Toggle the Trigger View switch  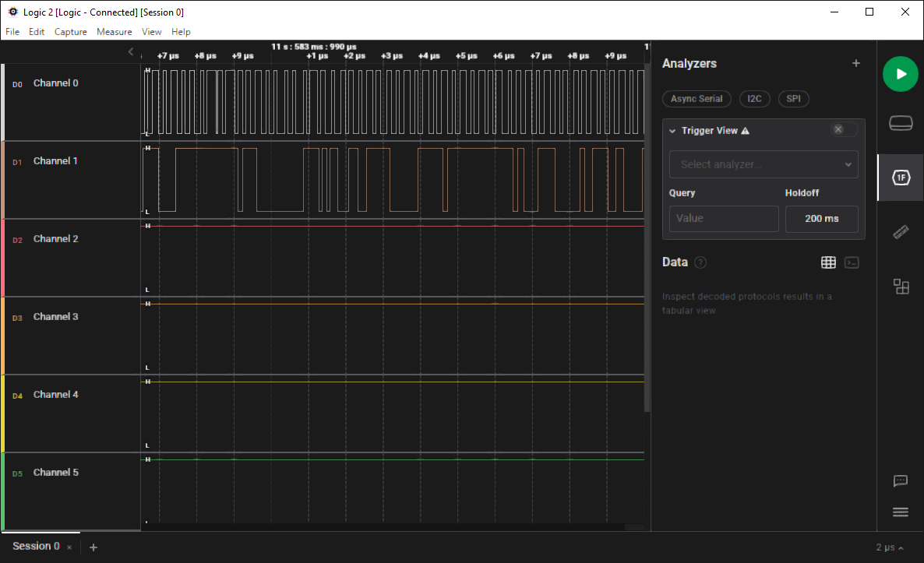[844, 130]
